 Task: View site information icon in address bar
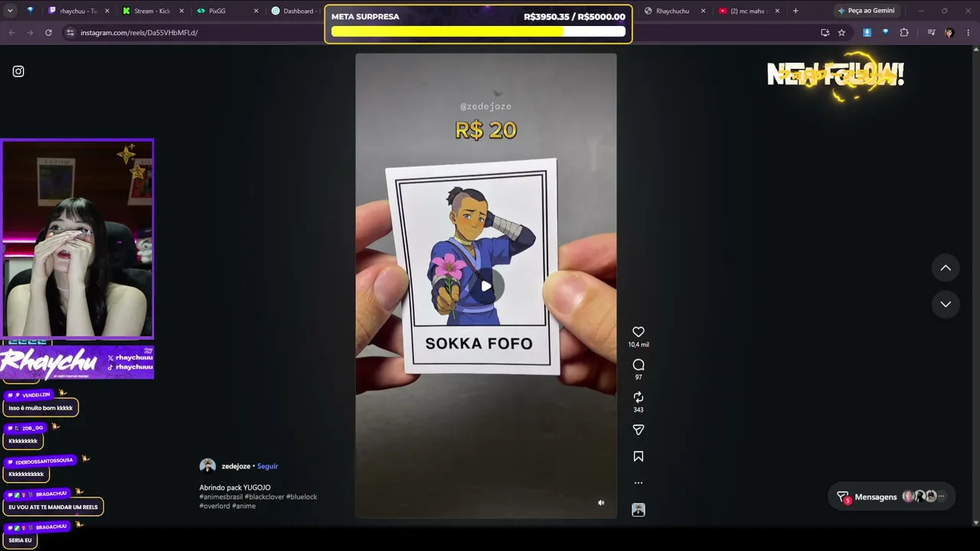[x=70, y=33]
